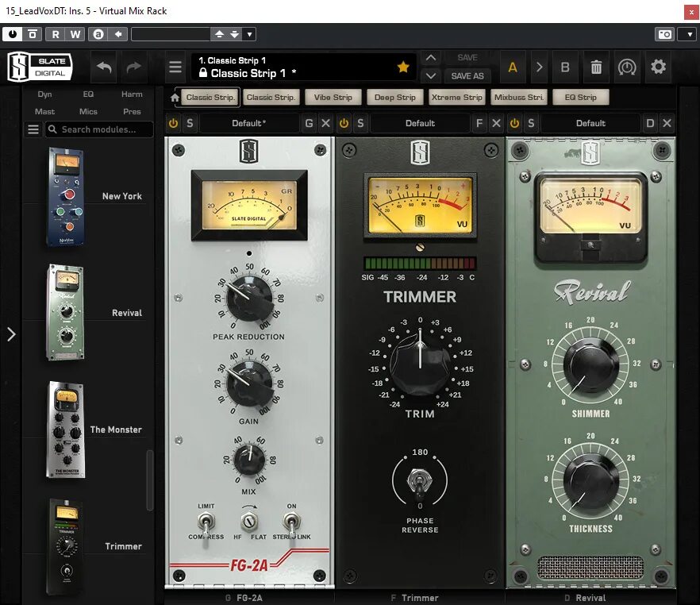Filter modules by Harm category

[x=132, y=94]
